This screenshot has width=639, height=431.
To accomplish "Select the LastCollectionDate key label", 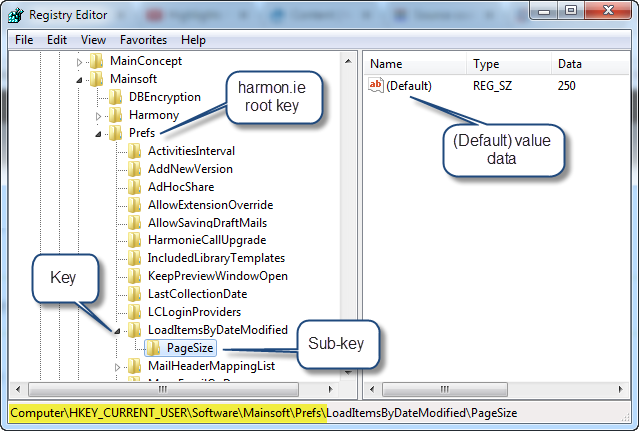I will pos(197,294).
